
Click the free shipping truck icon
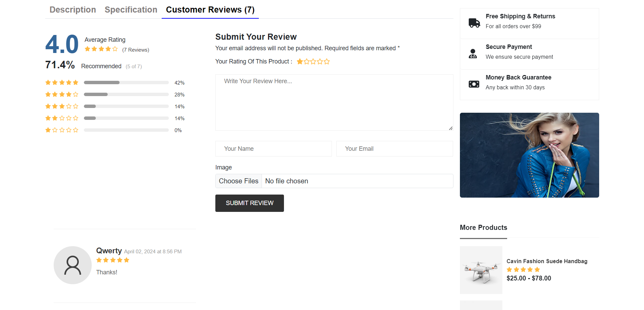[x=474, y=23]
